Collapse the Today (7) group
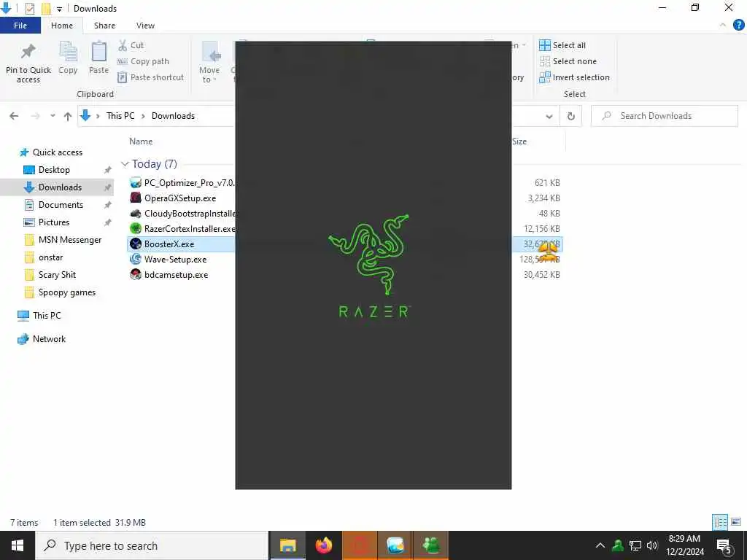The image size is (747, 560). point(125,164)
